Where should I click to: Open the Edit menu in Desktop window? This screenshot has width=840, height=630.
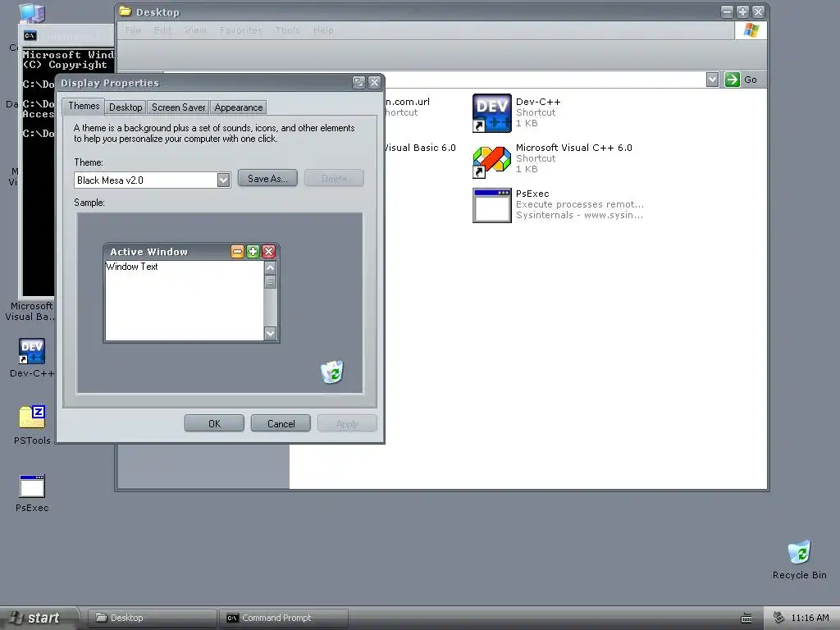[162, 30]
